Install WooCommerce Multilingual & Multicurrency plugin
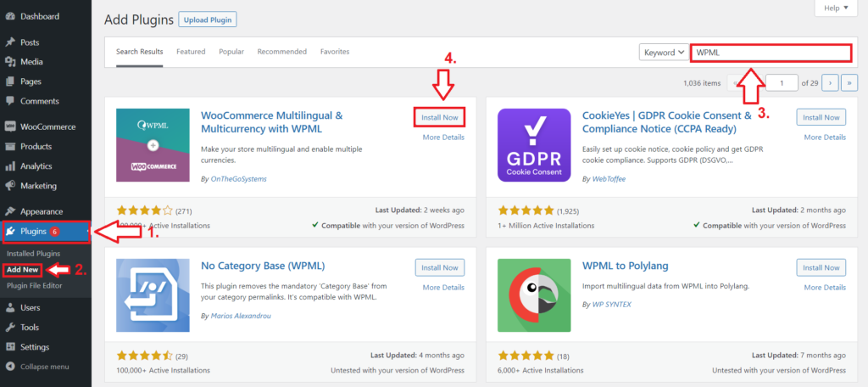The width and height of the screenshot is (868, 387). click(440, 117)
